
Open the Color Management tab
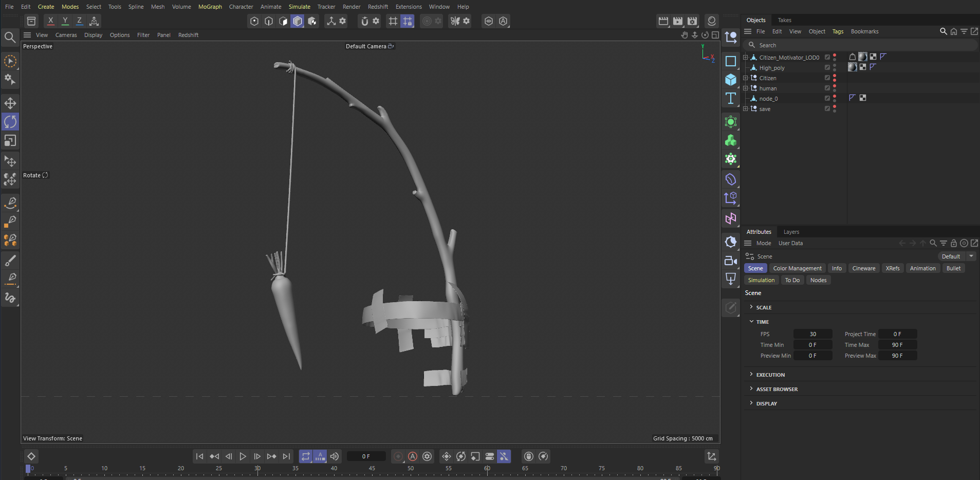797,268
